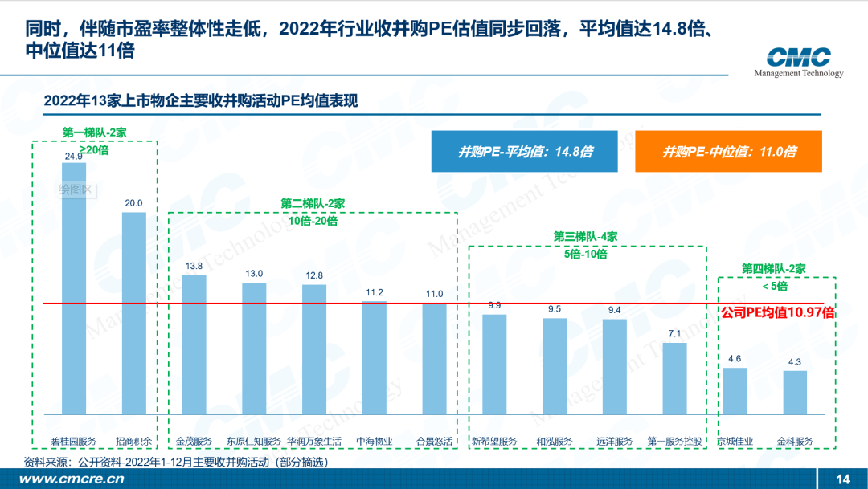Select the 金茂服务 axis label
868x489 pixels.
point(194,442)
